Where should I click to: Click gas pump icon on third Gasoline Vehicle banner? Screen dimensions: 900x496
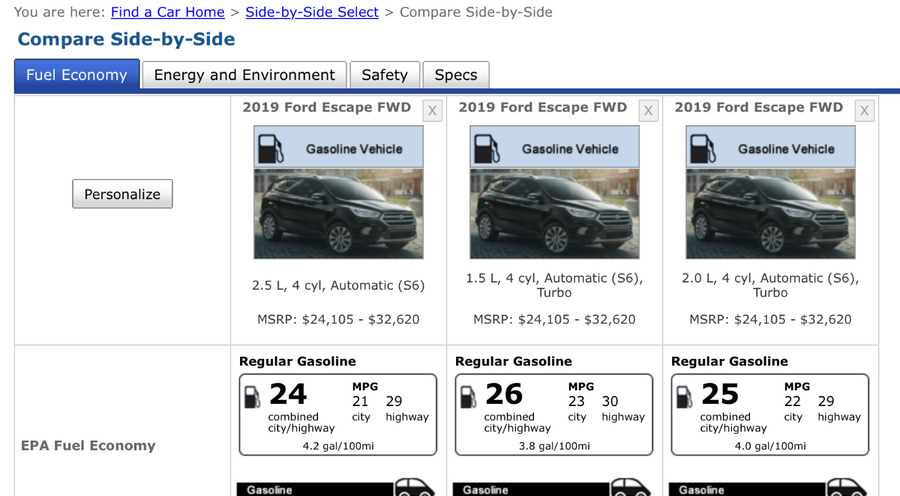point(703,149)
